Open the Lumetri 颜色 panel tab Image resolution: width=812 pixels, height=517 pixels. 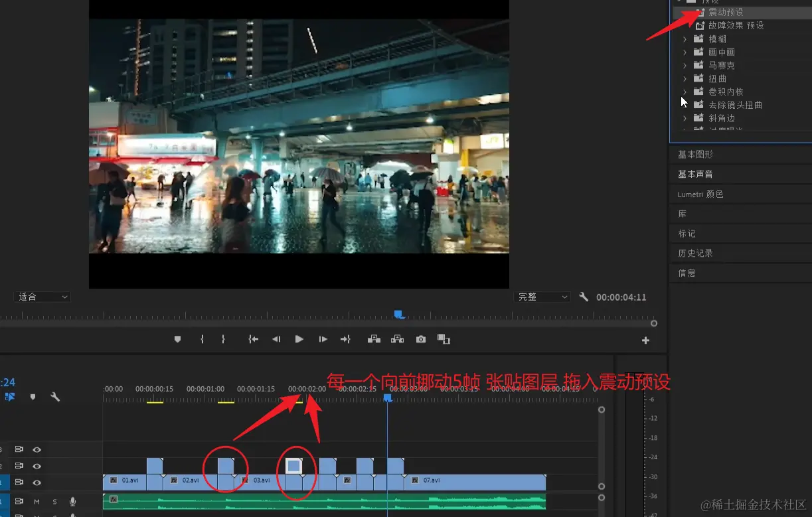point(700,194)
